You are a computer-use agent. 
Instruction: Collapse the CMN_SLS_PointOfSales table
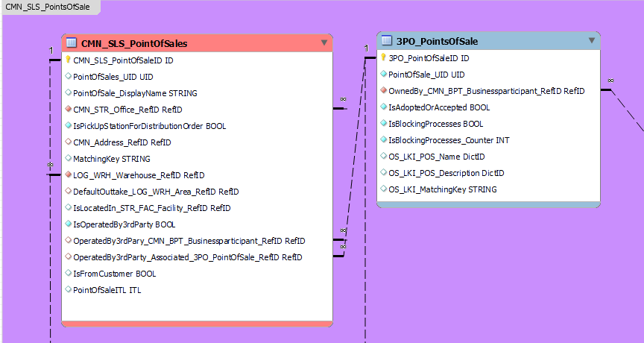click(324, 43)
